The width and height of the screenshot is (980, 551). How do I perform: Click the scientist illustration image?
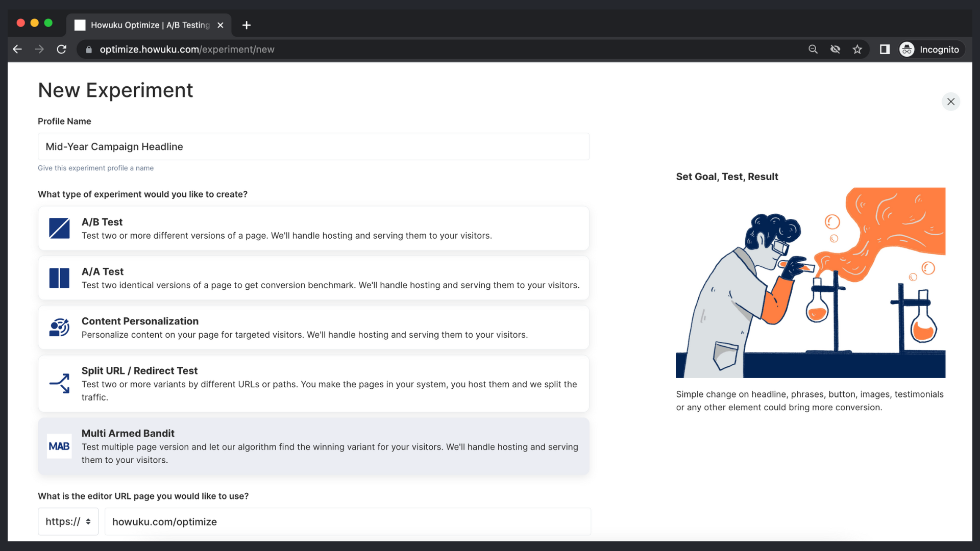point(811,283)
